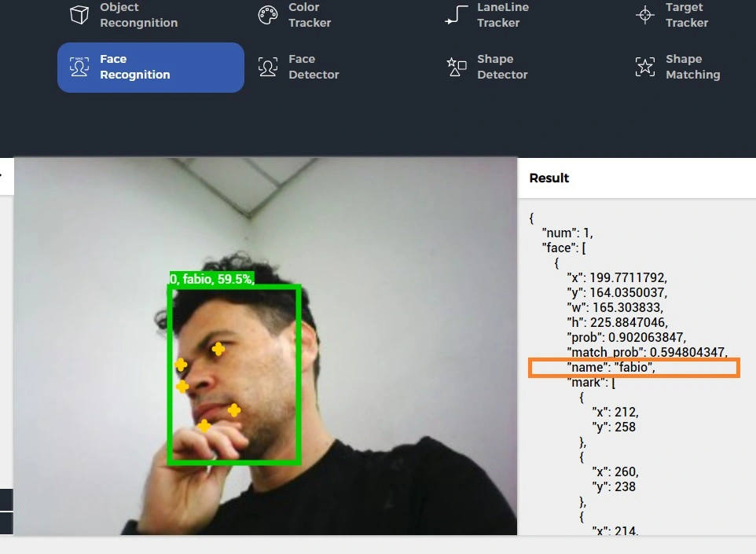Click the Face Recognition icon
The image size is (756, 554).
[79, 67]
